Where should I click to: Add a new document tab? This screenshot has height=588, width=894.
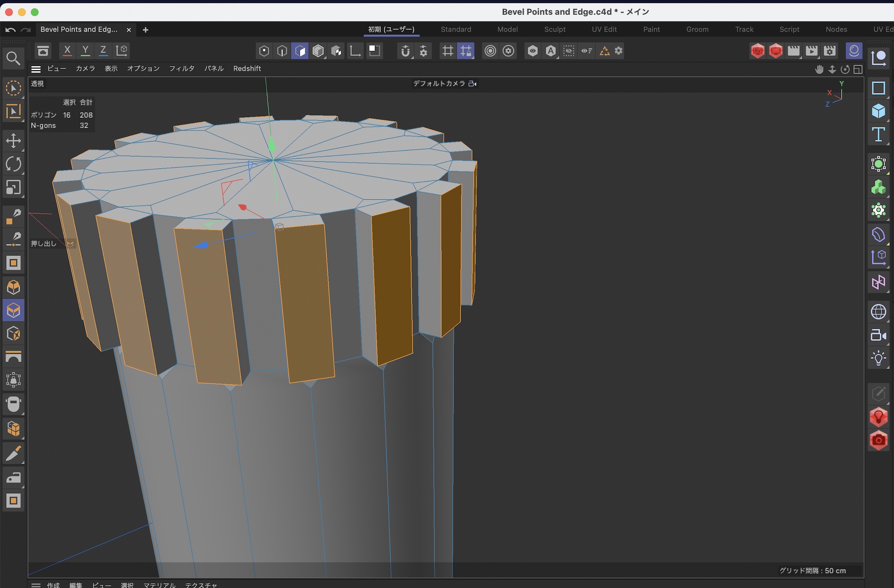click(x=145, y=30)
